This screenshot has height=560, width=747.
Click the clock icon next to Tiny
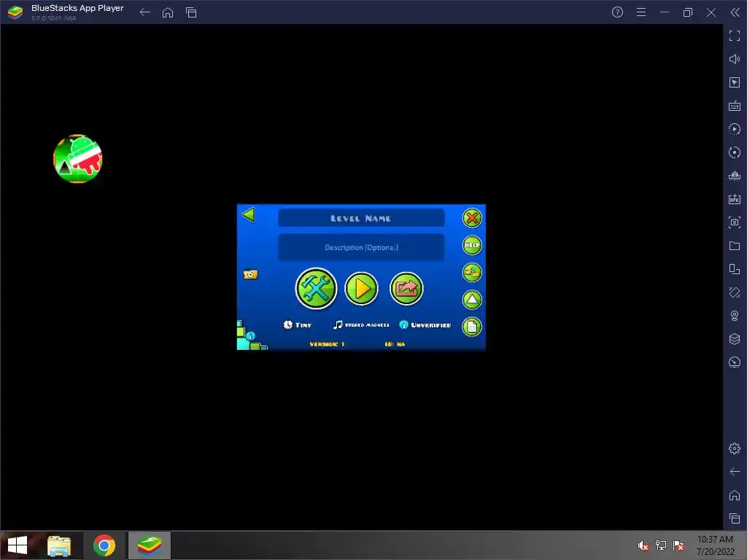(287, 324)
